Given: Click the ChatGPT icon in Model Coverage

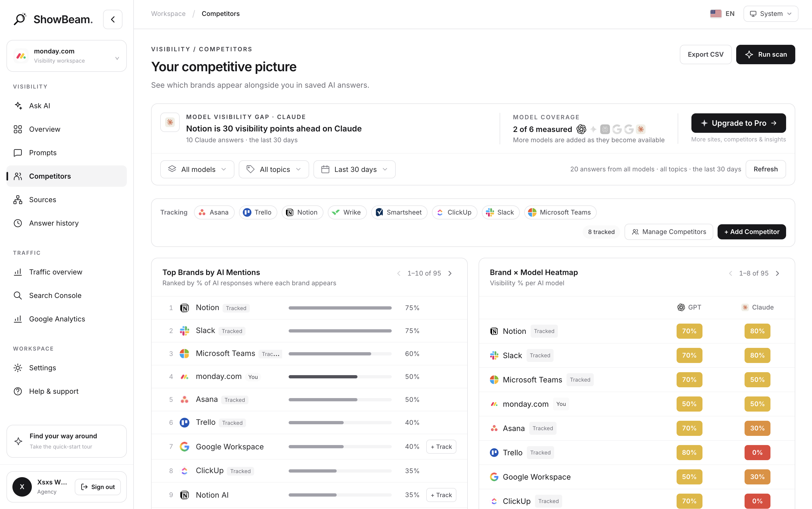Looking at the screenshot, I should point(581,129).
